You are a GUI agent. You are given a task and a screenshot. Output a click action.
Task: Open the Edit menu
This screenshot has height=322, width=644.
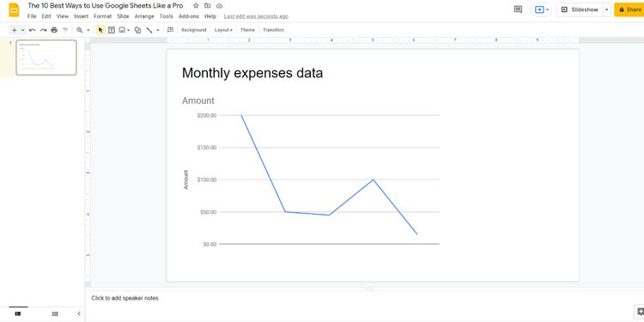46,16
